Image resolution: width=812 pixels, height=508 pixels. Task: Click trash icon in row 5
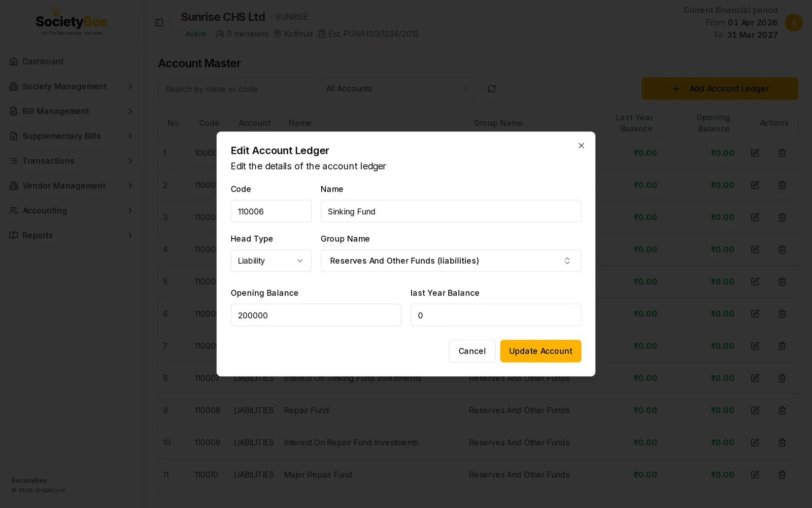click(782, 281)
